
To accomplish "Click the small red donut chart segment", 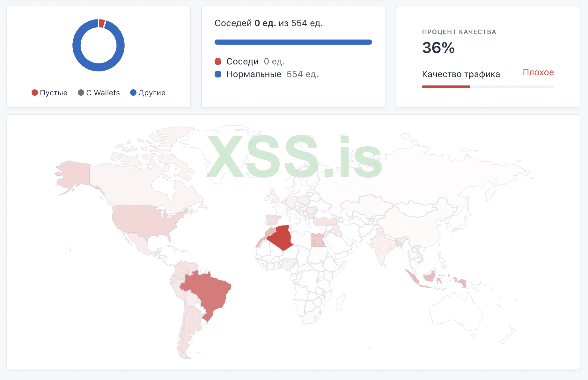I will click(x=102, y=23).
